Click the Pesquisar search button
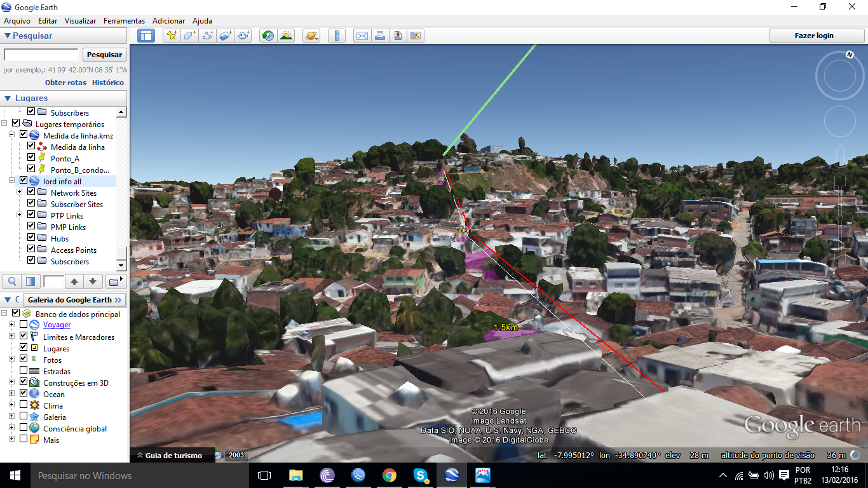The width and height of the screenshot is (868, 488). (104, 55)
